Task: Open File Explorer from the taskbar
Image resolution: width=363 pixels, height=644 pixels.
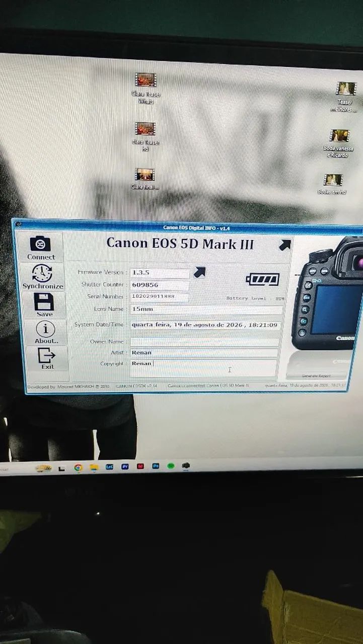Action: pos(94,468)
